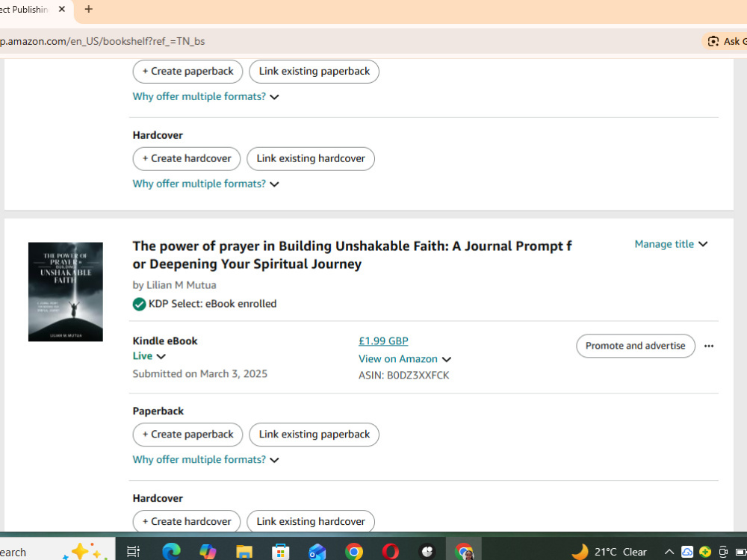
Task: Show hidden system tray icons
Action: (x=669, y=552)
